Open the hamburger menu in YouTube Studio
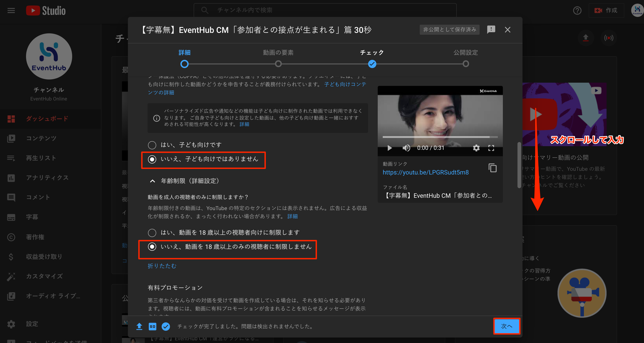644x343 pixels. pyautogui.click(x=11, y=11)
